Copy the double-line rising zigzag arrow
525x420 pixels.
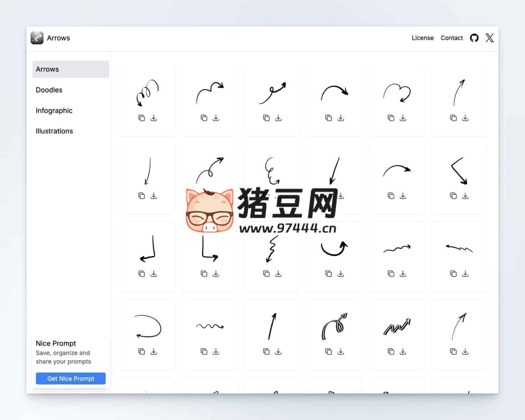391,352
